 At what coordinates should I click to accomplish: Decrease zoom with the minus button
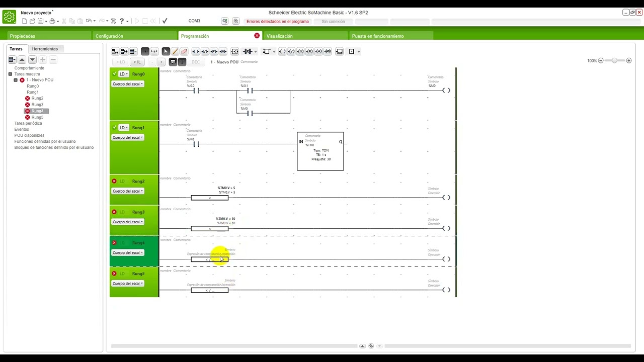click(601, 61)
